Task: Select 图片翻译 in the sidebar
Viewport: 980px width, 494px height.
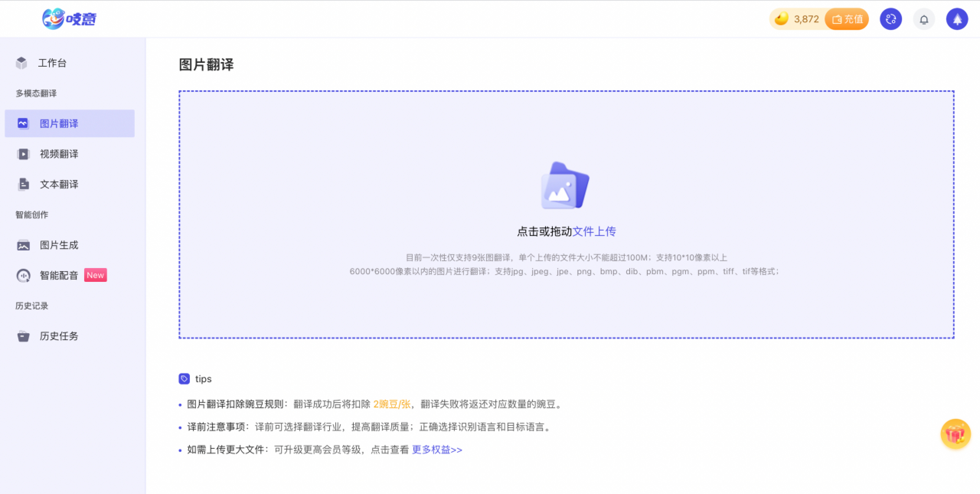Action: [x=59, y=123]
